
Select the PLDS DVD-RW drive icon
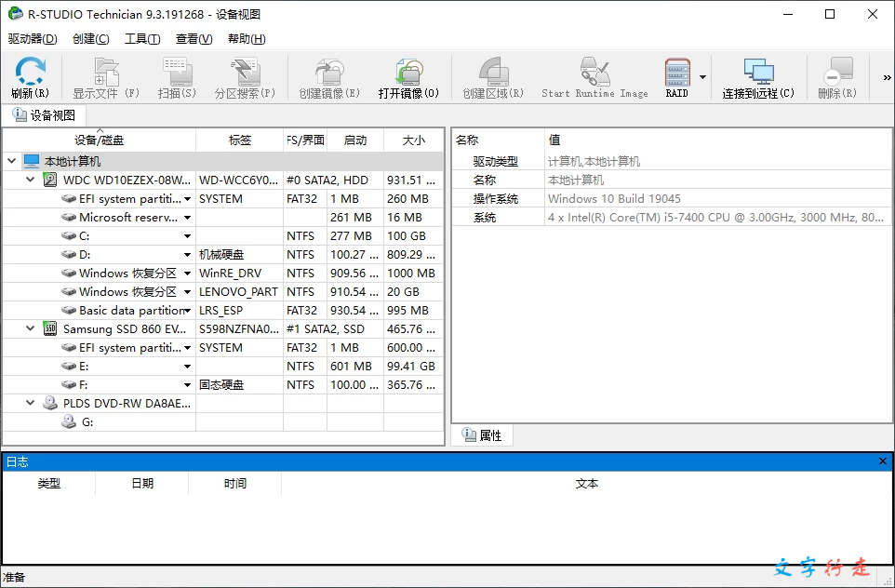(50, 404)
